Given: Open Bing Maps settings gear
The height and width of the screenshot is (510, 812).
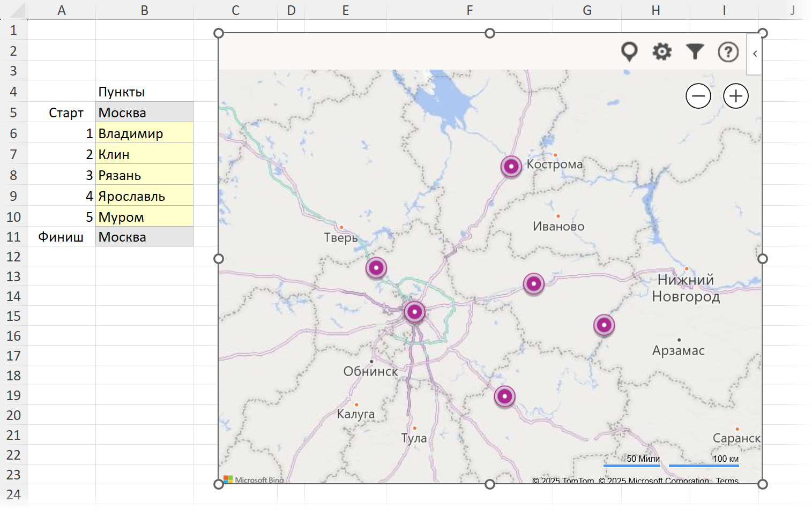Looking at the screenshot, I should 662,52.
